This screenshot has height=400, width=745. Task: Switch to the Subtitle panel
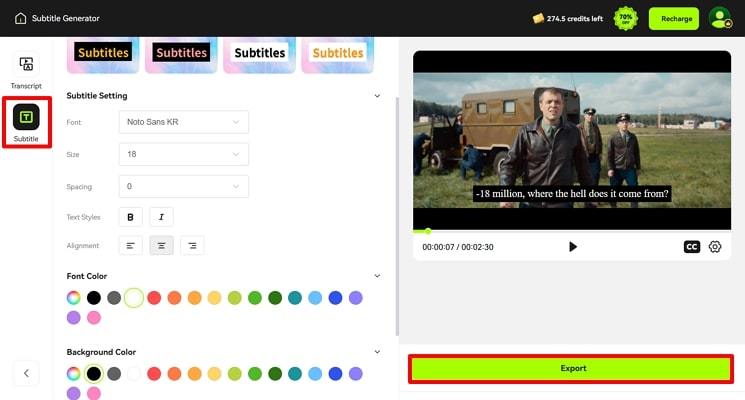coord(26,123)
